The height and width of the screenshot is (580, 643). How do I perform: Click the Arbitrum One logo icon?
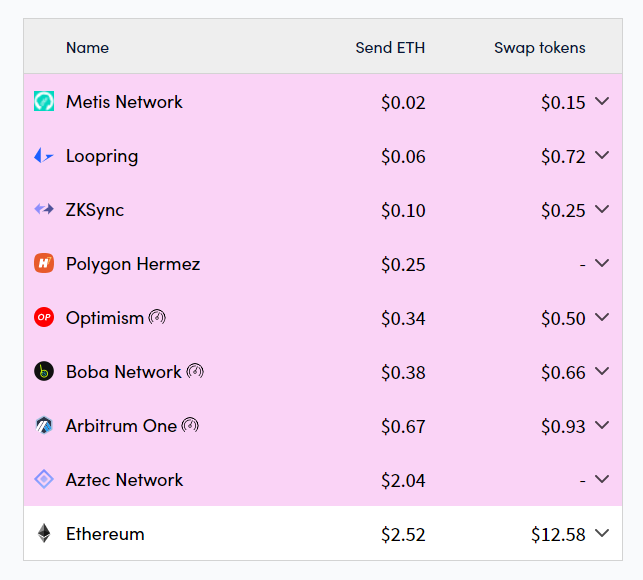[44, 425]
